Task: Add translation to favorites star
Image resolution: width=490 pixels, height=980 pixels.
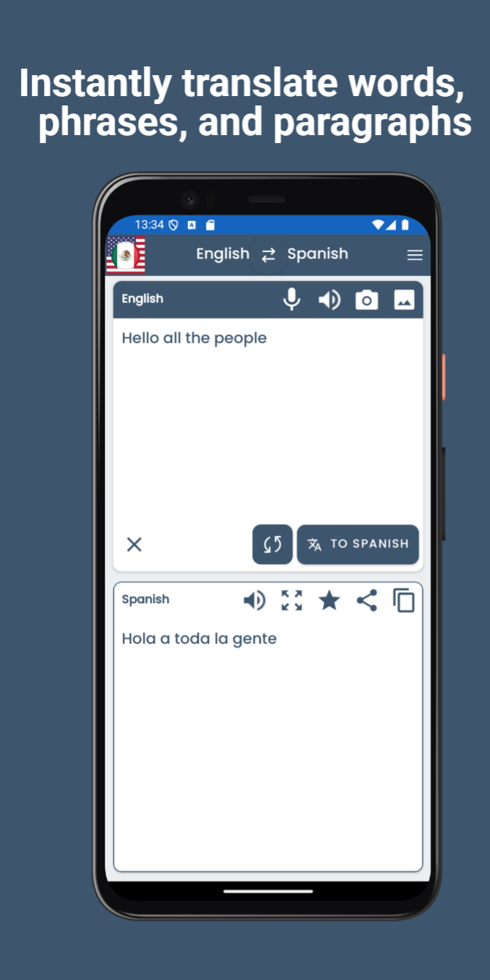Action: (x=330, y=600)
